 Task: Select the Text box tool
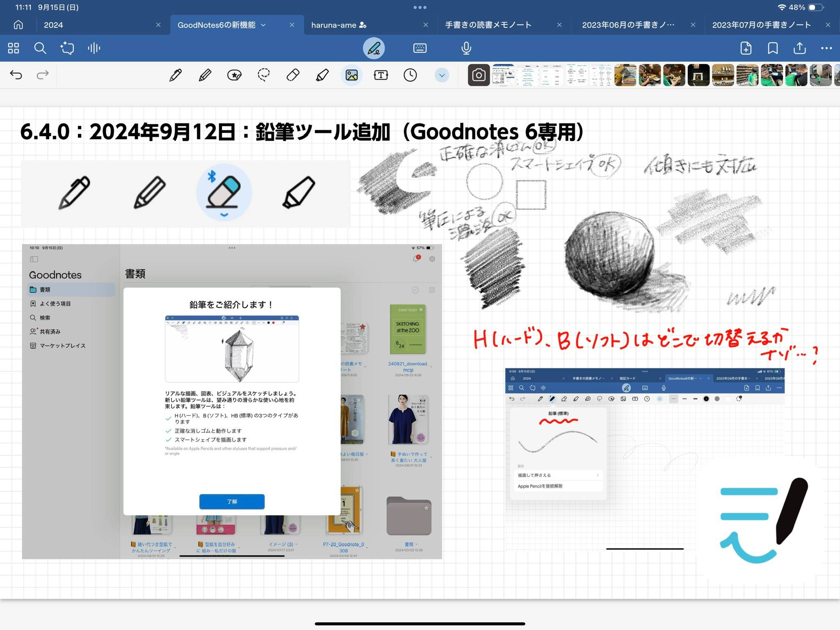pyautogui.click(x=381, y=75)
